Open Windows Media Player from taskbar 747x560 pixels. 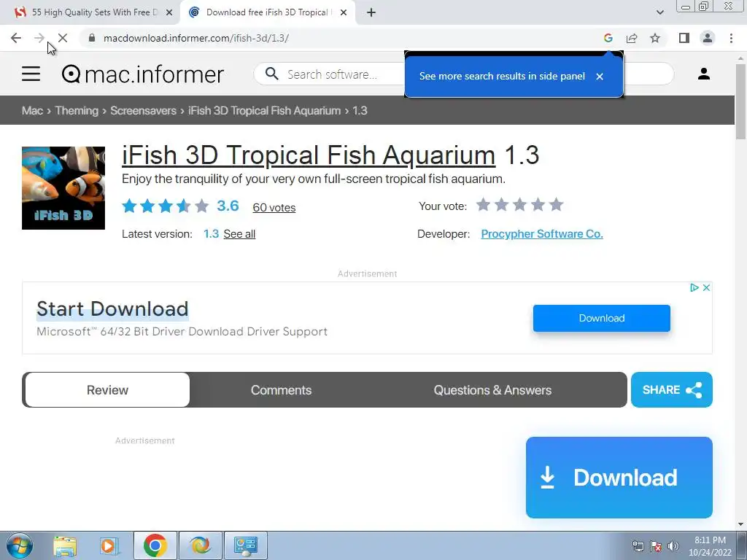click(109, 545)
